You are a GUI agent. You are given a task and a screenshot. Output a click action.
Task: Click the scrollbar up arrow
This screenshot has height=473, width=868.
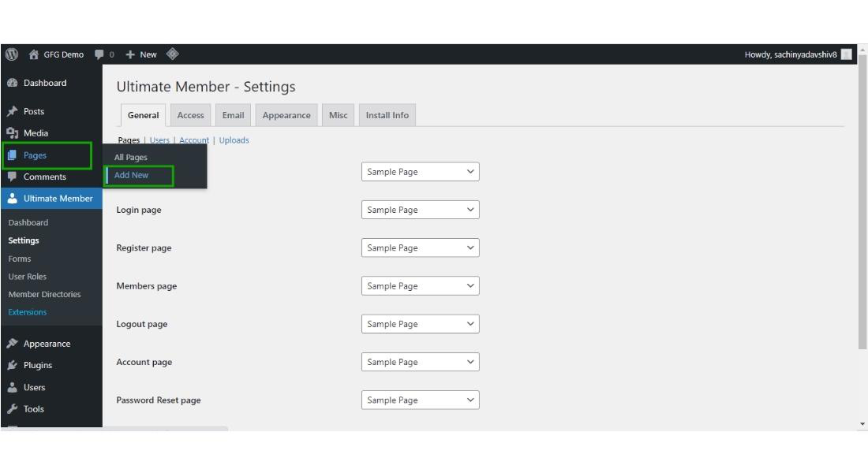(862, 49)
